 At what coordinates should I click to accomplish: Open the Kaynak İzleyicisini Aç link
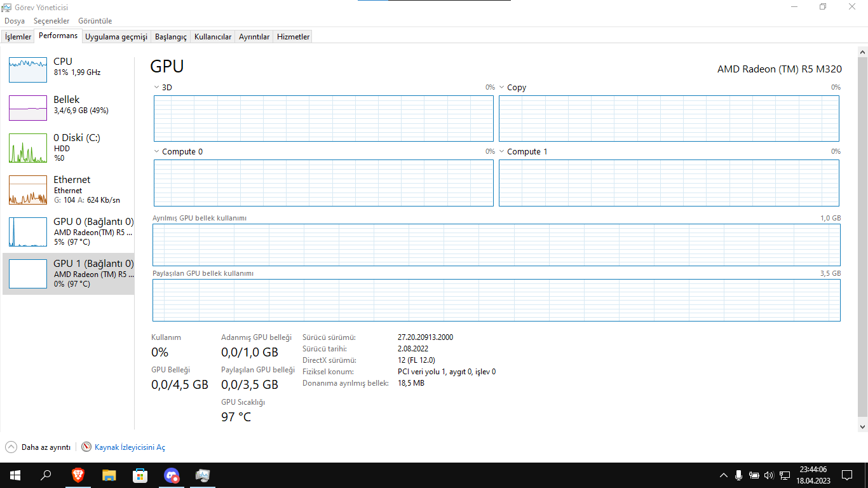[x=130, y=447]
